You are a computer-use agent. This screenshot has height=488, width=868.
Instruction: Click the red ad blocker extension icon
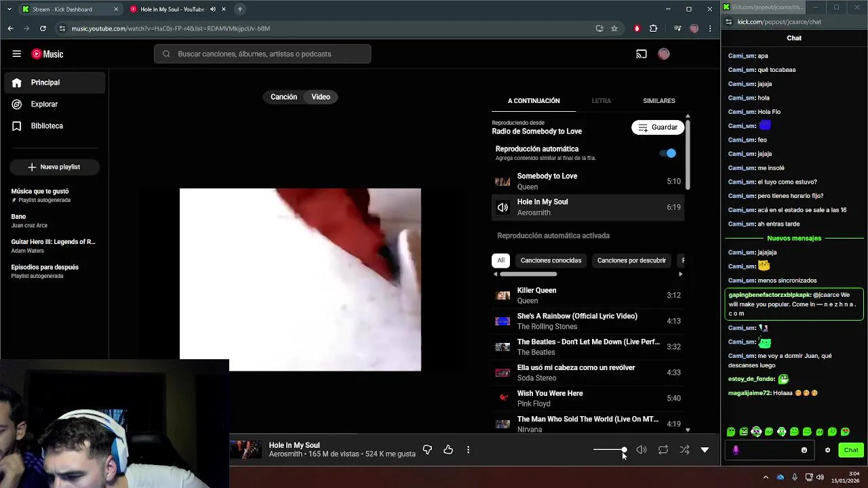(x=637, y=28)
